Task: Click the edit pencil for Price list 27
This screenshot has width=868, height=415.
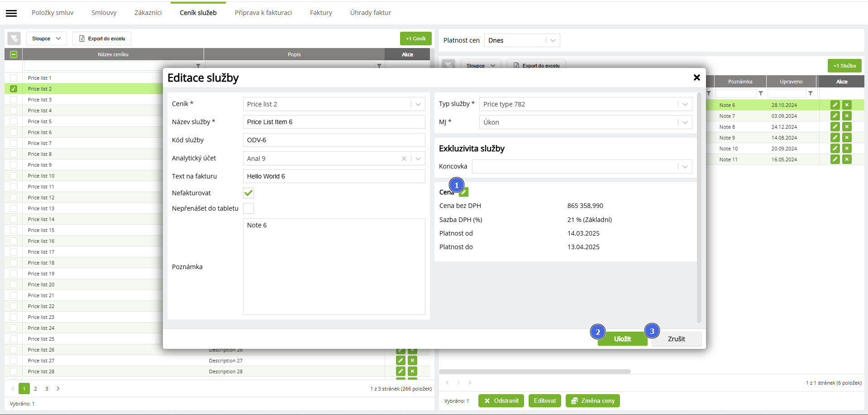Action: pos(401,361)
